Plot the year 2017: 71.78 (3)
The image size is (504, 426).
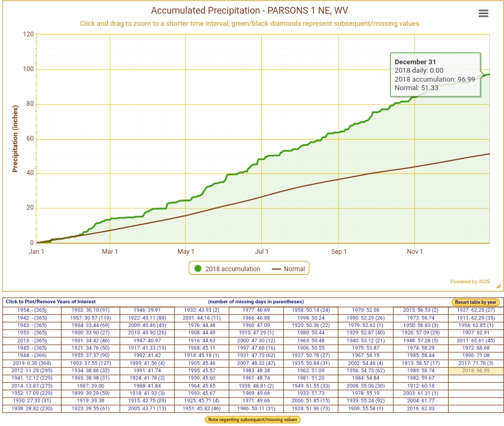(x=476, y=363)
